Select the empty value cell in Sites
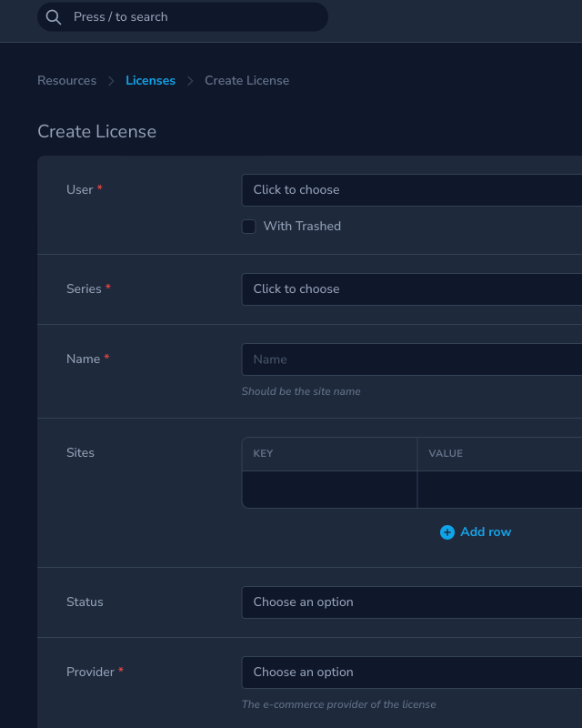This screenshot has width=582, height=728. pyautogui.click(x=498, y=490)
